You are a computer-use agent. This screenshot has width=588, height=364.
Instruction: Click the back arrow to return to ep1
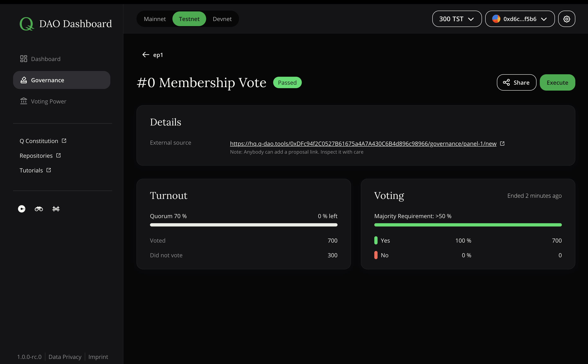(145, 54)
